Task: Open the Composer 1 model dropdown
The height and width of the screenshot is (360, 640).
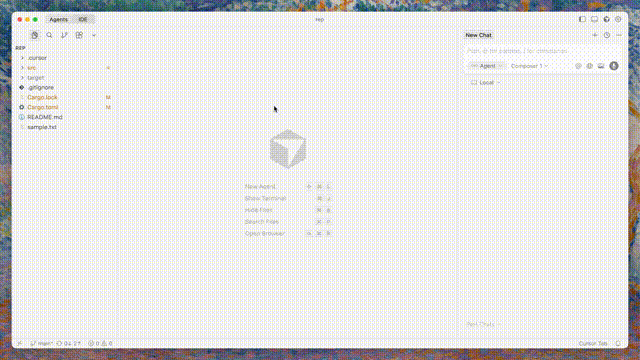Action: 529,66
